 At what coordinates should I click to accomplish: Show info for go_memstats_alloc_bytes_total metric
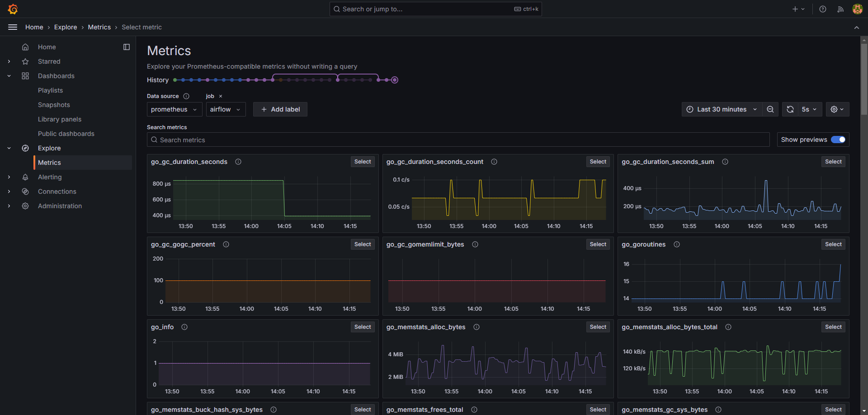point(728,327)
